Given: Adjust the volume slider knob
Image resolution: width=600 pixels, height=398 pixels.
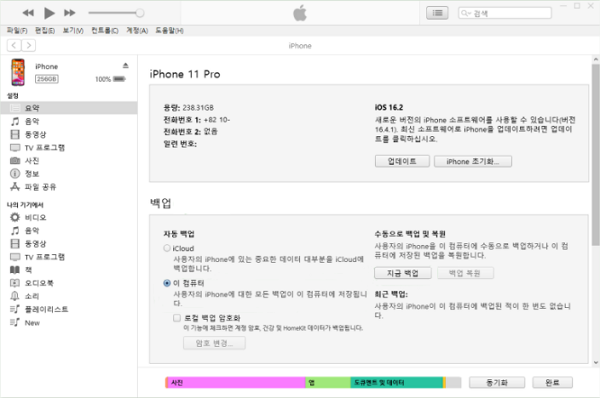Looking at the screenshot, I should (x=140, y=13).
